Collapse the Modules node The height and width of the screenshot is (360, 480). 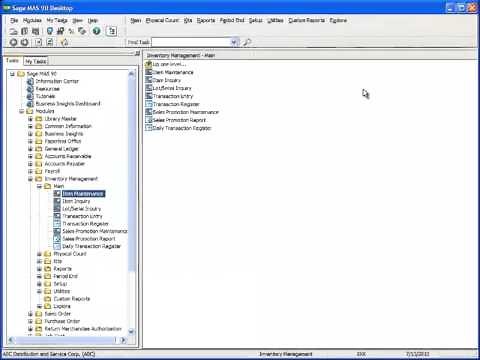[x=22, y=111]
